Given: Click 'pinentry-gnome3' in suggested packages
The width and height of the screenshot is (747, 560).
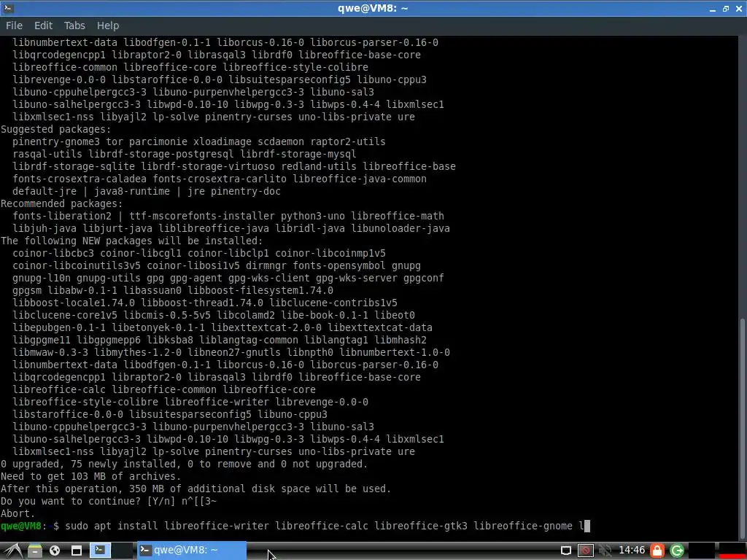Looking at the screenshot, I should [56, 142].
